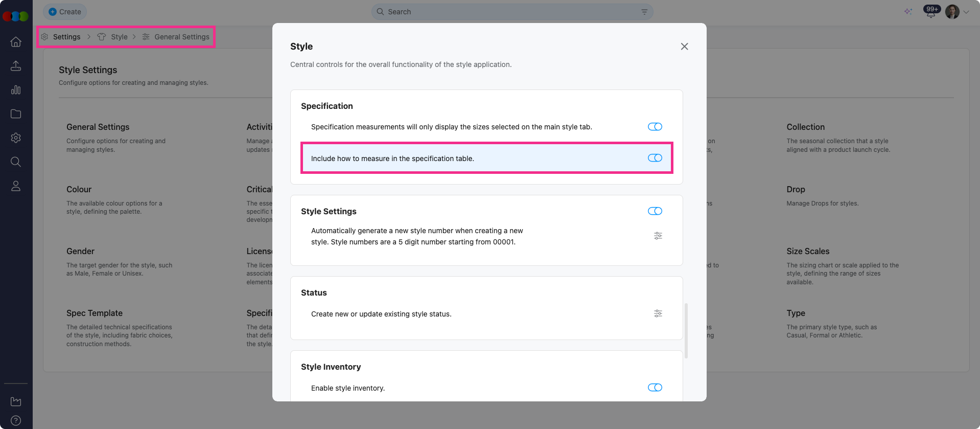Click into the Search field
Screen dimensions: 980x429
pyautogui.click(x=511, y=12)
